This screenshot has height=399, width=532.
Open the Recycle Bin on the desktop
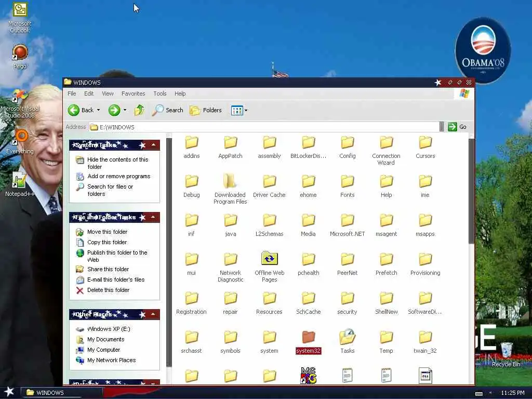click(x=506, y=354)
